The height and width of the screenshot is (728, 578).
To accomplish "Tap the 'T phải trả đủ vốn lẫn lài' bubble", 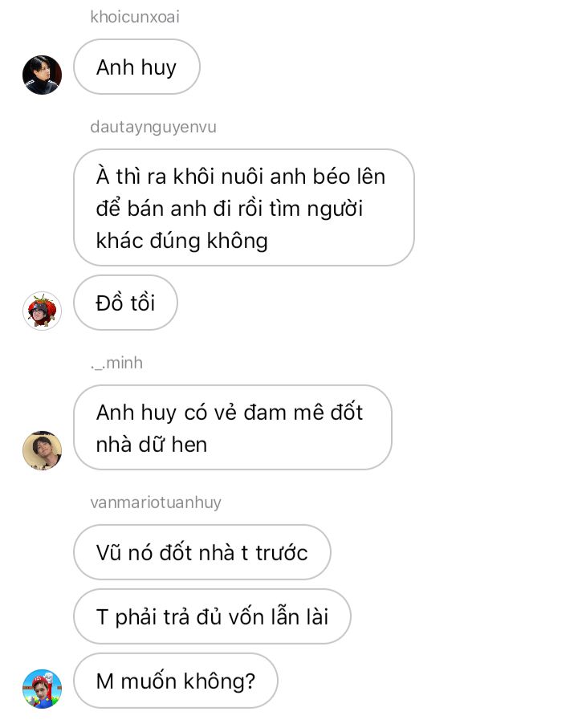I will coord(212,616).
